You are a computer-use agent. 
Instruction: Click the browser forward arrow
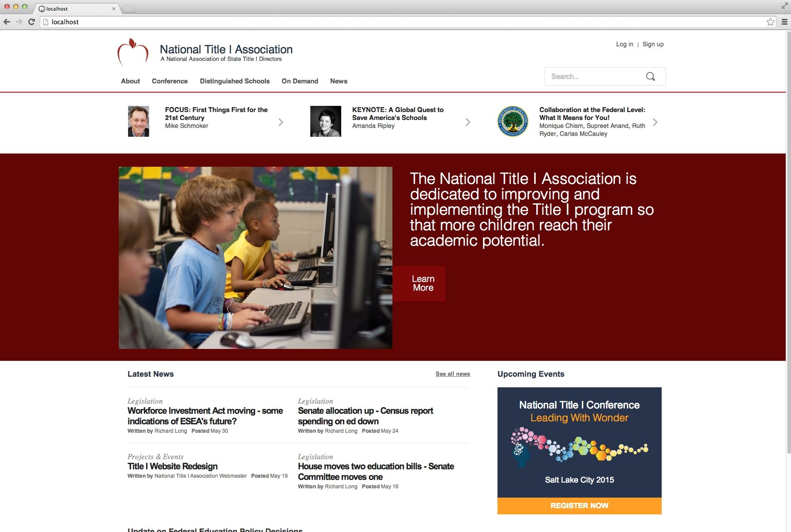tap(19, 22)
